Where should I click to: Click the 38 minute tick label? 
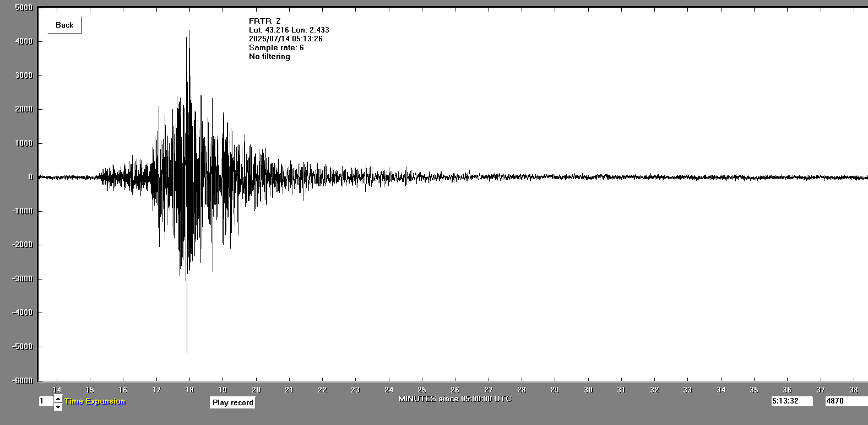(854, 390)
